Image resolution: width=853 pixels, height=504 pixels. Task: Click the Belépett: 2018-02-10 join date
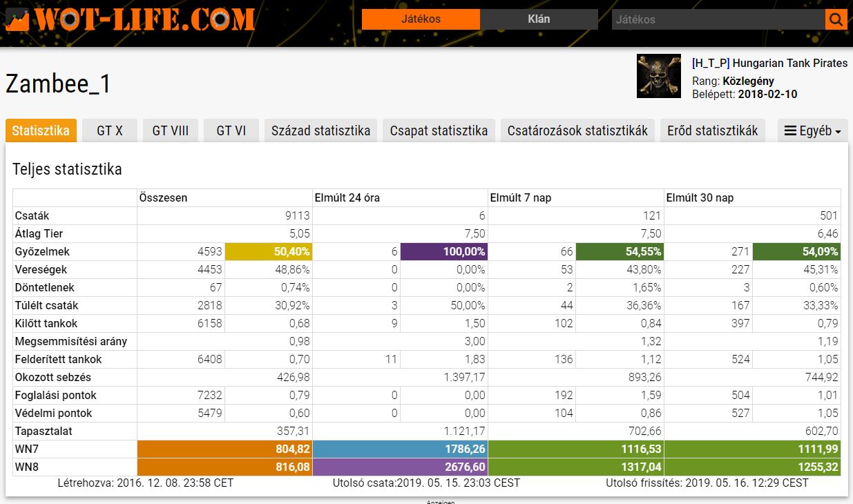pyautogui.click(x=745, y=94)
